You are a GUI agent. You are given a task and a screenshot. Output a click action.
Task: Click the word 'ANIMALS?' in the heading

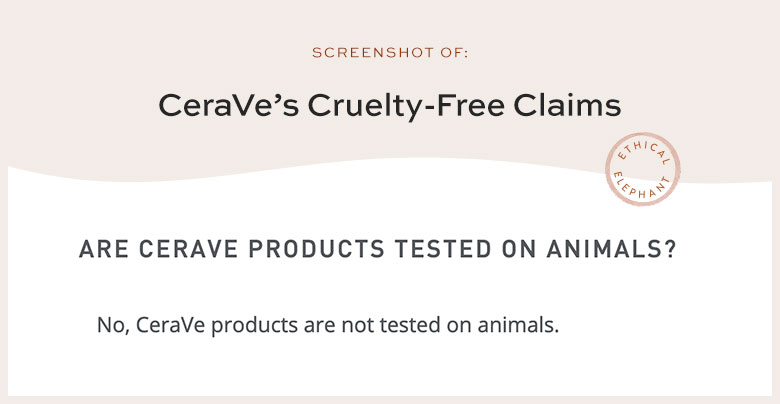tap(611, 249)
